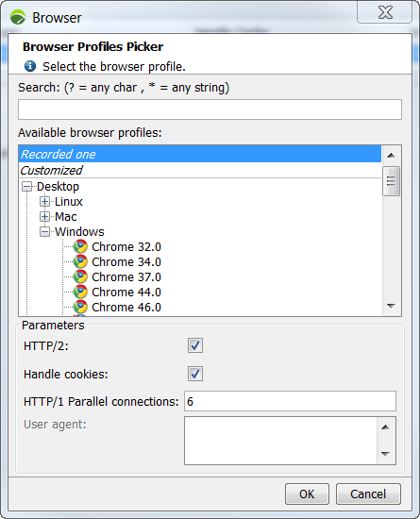Click the Cancel button

368,494
